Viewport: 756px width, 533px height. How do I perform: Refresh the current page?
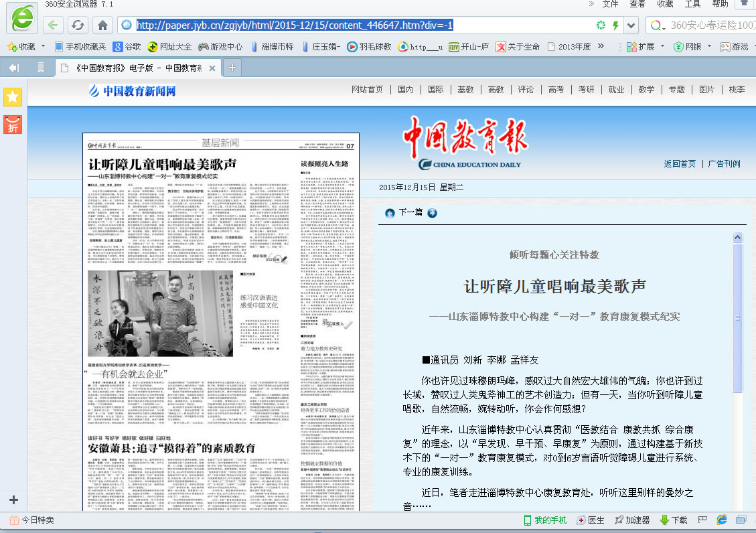click(77, 25)
